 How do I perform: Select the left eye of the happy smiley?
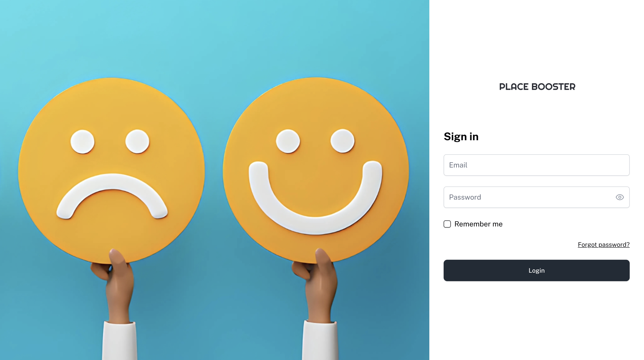[288, 141]
